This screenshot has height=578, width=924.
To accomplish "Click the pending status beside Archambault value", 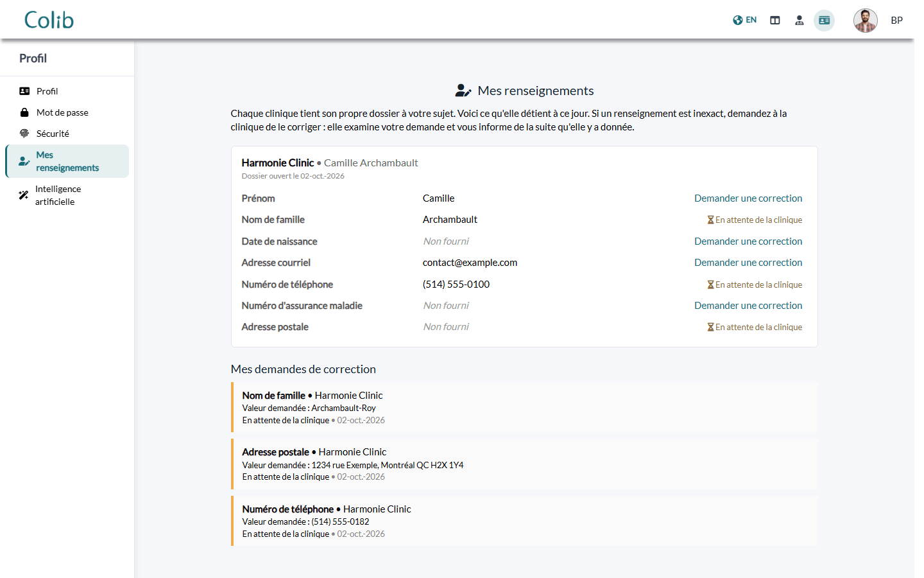I will click(x=755, y=220).
